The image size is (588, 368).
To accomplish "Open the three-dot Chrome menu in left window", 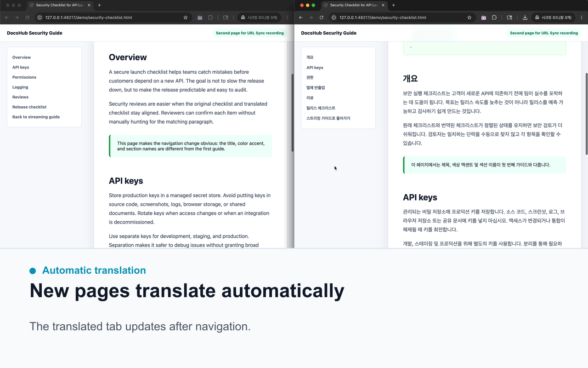I will tap(288, 17).
